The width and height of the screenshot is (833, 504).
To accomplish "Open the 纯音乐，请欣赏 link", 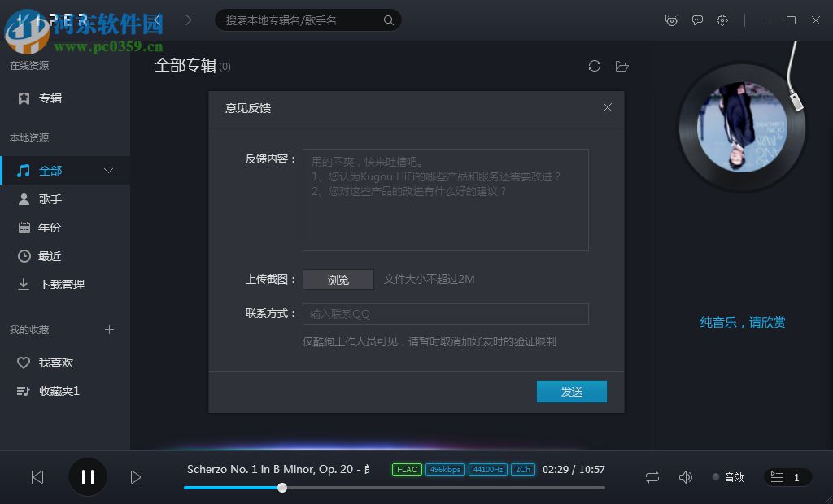I will coord(741,322).
